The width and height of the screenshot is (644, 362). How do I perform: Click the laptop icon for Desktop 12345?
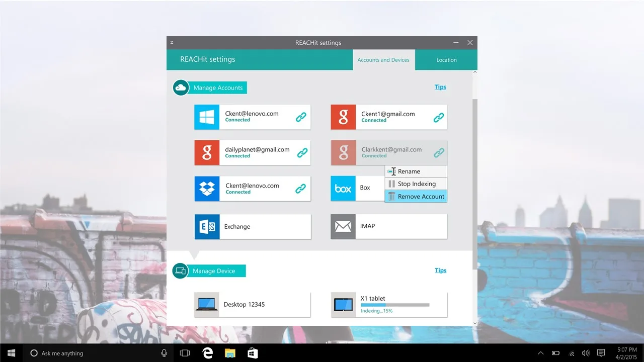point(207,305)
